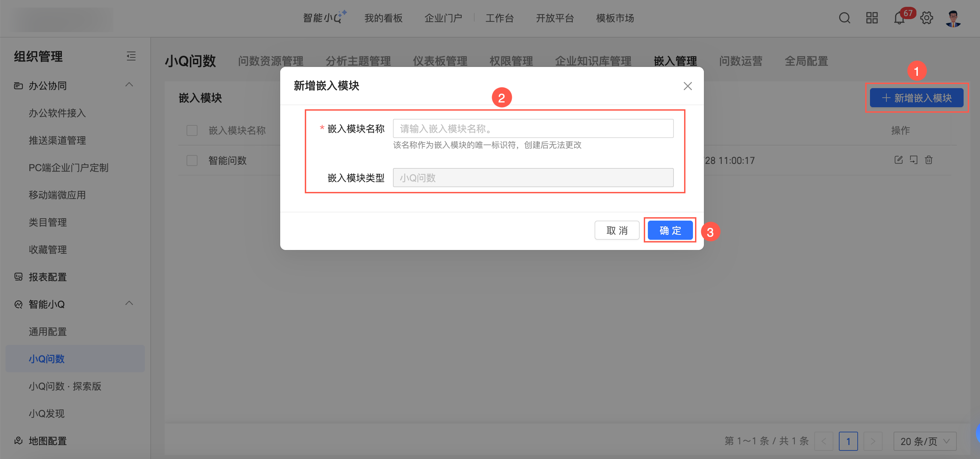980x459 pixels.
Task: Open 企业门户 in top navigation
Action: (443, 18)
